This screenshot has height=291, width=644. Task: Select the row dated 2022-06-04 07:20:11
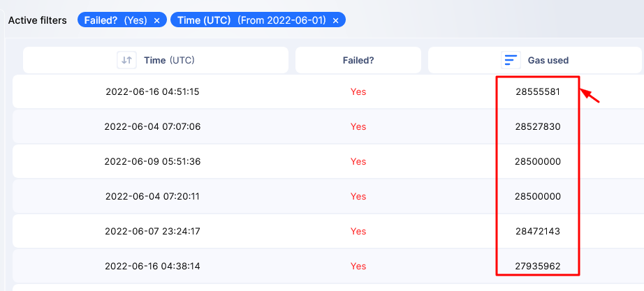pos(328,196)
